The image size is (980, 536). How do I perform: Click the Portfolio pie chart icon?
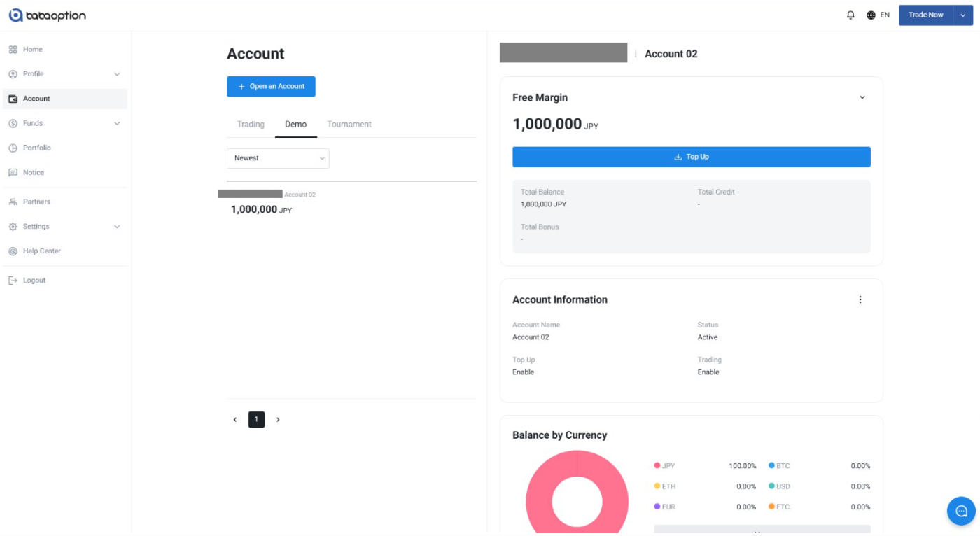point(13,148)
